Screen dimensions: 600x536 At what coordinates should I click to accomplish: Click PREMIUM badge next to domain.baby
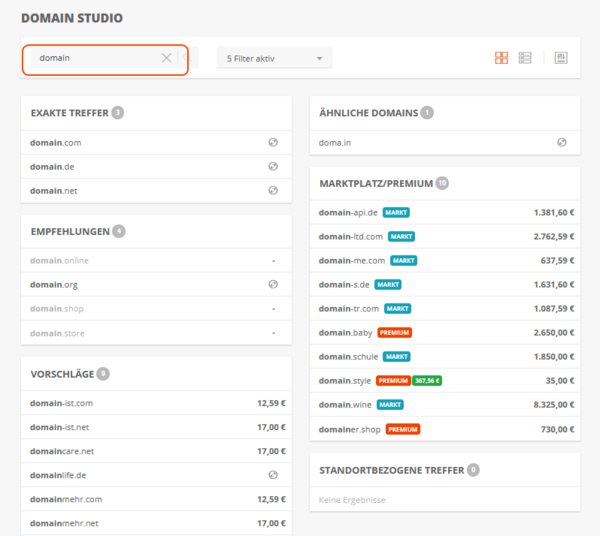[x=395, y=332]
